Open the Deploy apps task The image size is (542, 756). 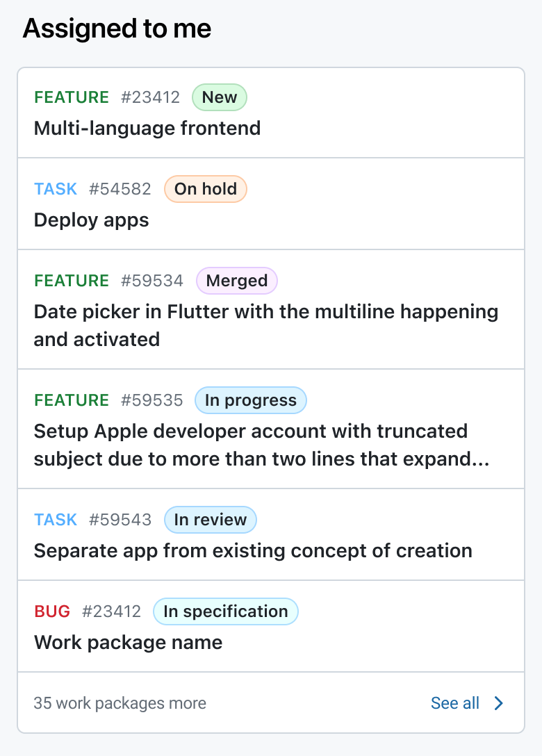(x=91, y=220)
